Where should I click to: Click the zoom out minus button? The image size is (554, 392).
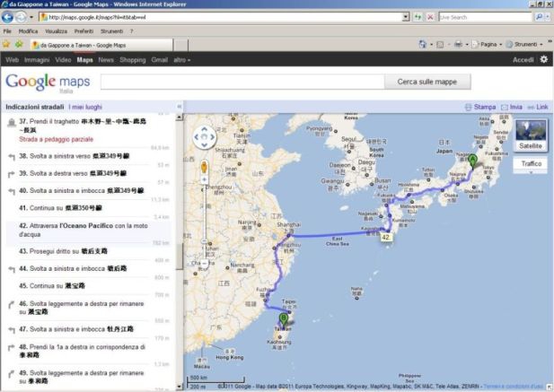point(204,263)
